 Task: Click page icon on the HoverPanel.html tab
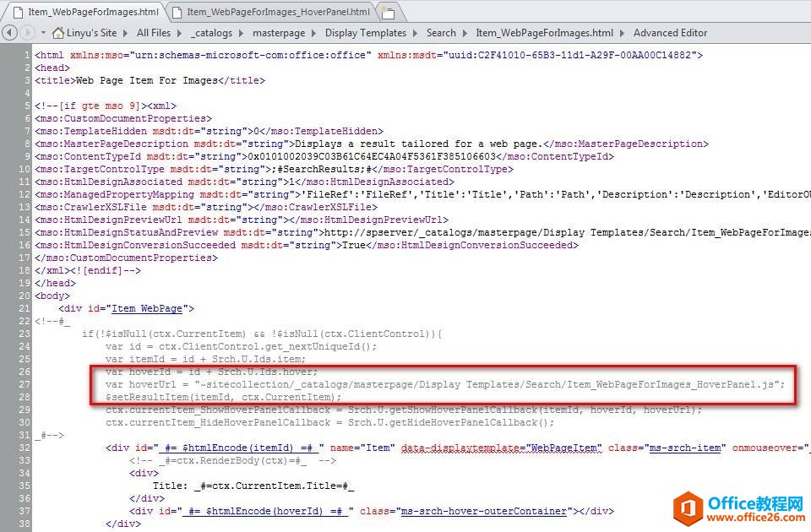tap(176, 12)
